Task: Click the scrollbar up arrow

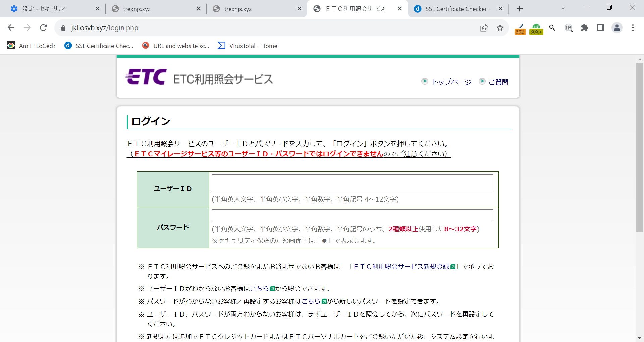Action: [640, 59]
